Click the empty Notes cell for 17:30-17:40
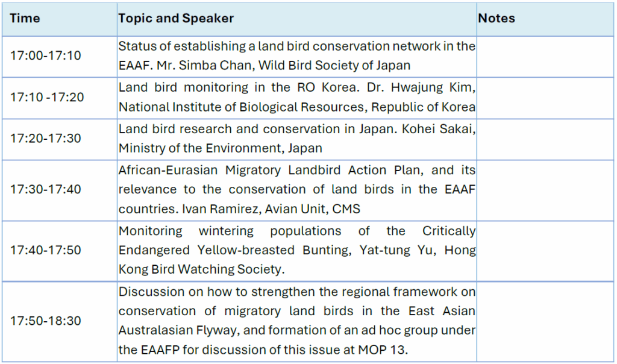The height and width of the screenshot is (364, 617). 545,190
